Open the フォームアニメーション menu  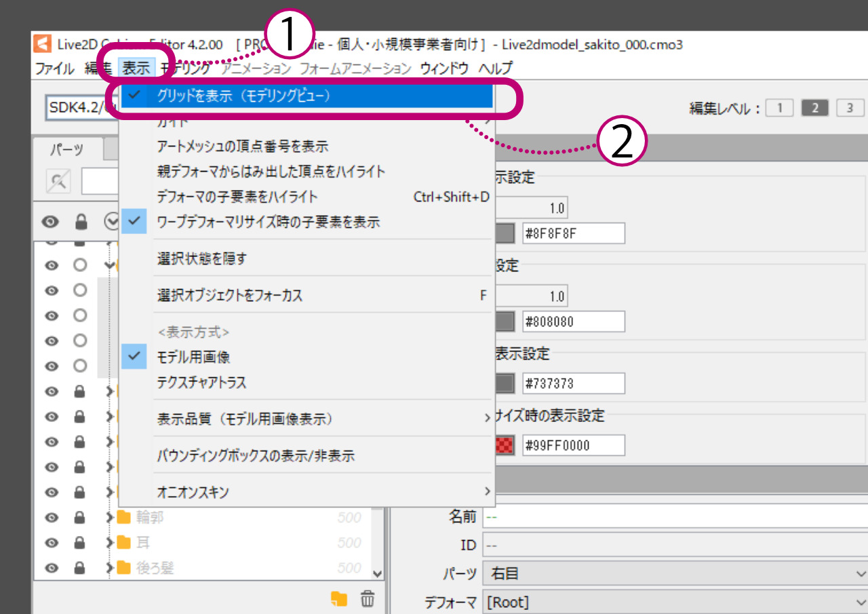(x=355, y=69)
